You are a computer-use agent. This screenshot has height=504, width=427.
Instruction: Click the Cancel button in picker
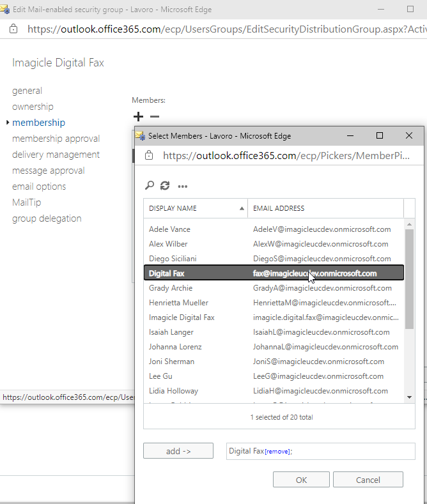368,480
